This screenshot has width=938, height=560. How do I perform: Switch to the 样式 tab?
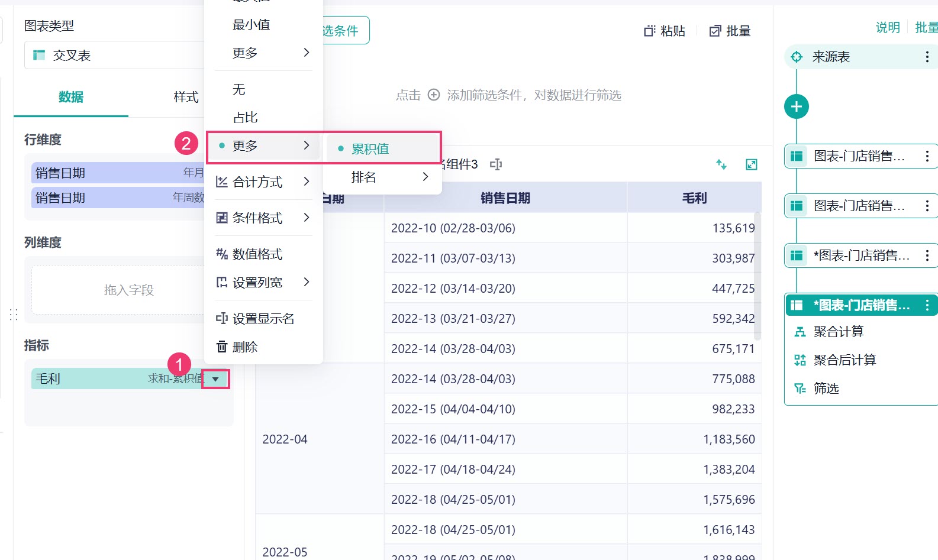(186, 97)
